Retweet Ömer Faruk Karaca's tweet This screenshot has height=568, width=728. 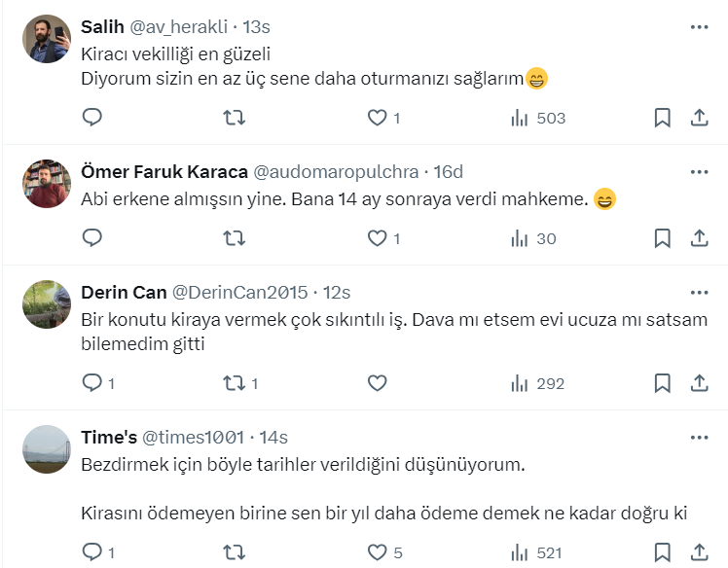(x=235, y=238)
